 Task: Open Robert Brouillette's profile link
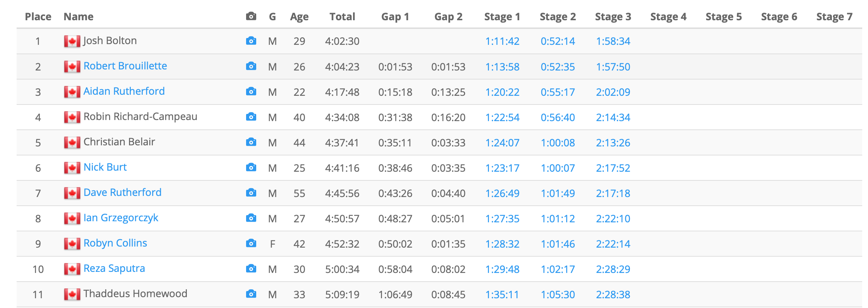(x=125, y=66)
